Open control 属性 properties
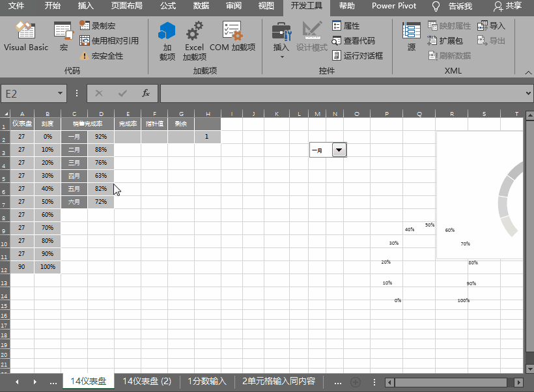 346,25
